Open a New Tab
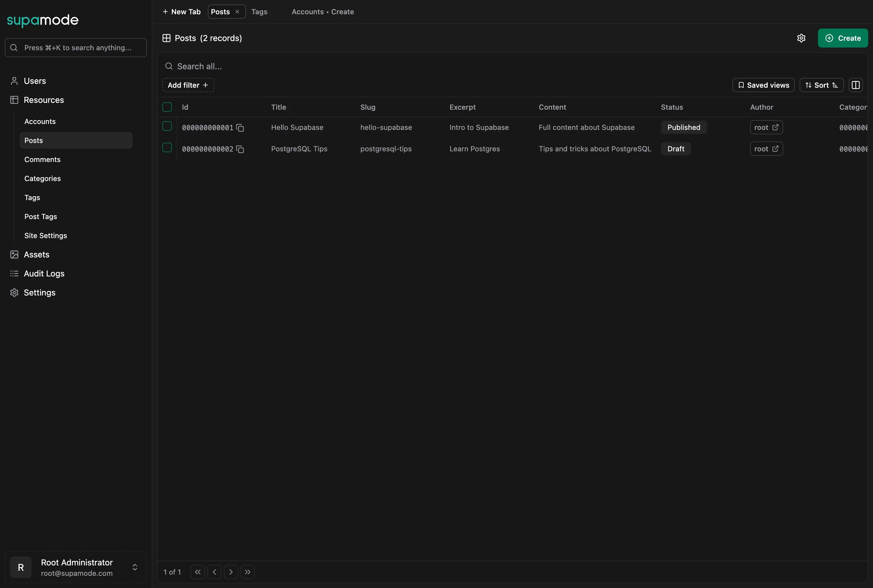 click(181, 12)
